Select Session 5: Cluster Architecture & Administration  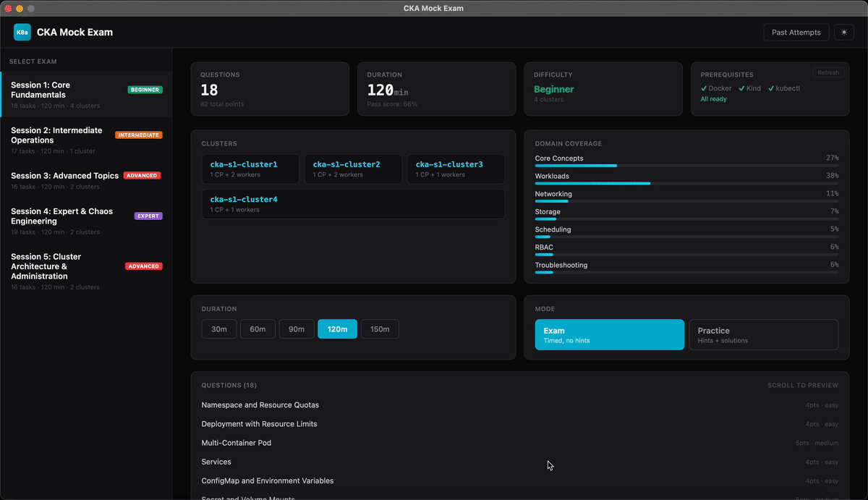pos(86,271)
